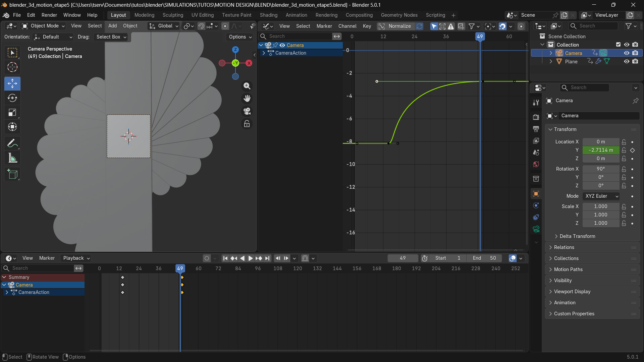Hide the Plane object in viewport
Image resolution: width=644 pixels, height=362 pixels.
pos(626,61)
